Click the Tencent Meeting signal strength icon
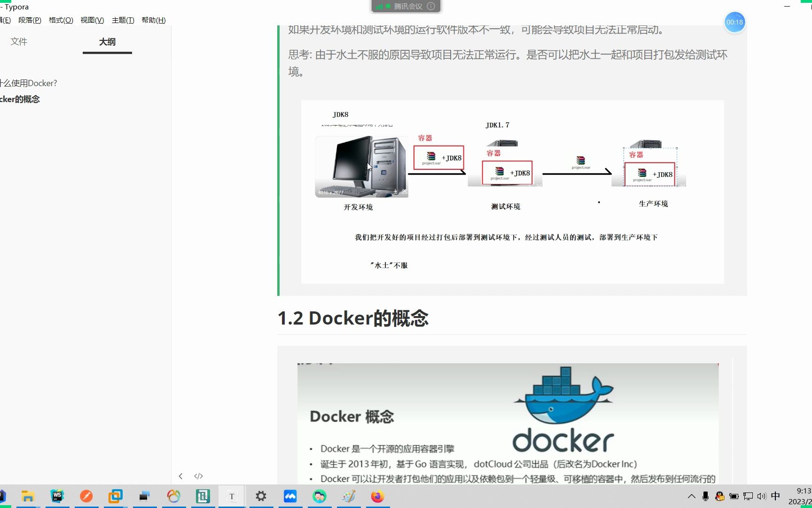The image size is (812, 508). [x=379, y=6]
